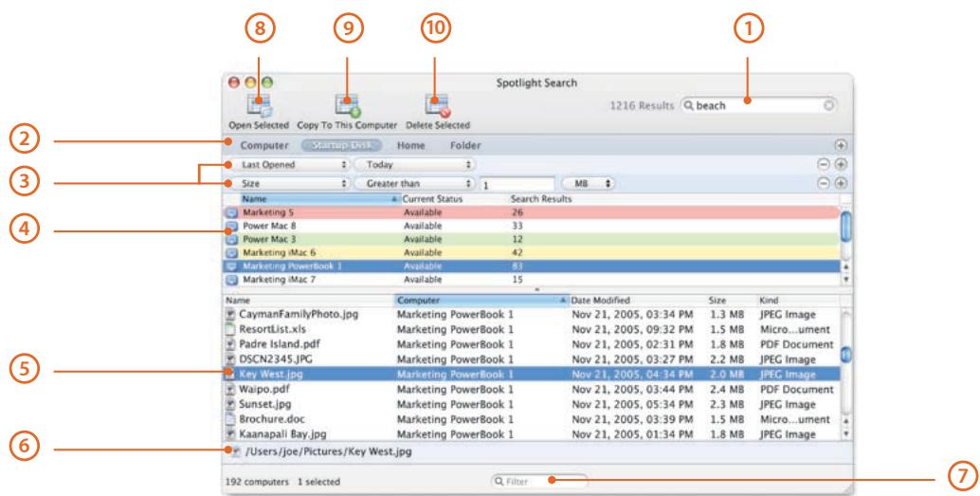The width and height of the screenshot is (980, 496).
Task: Click file icon for DSCN2345.JPG
Action: point(230,359)
